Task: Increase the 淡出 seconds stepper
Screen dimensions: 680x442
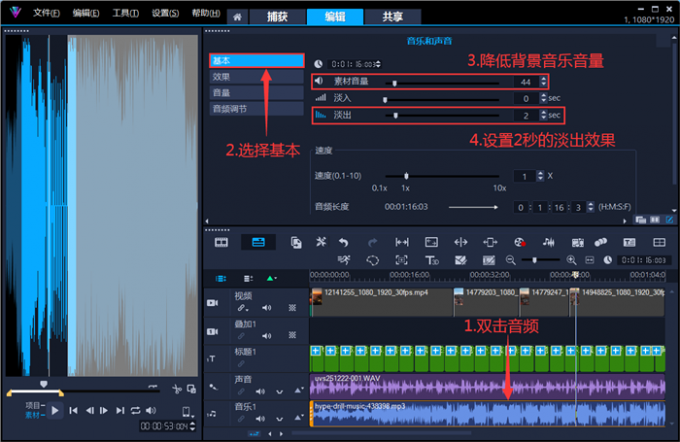Action: coord(543,112)
